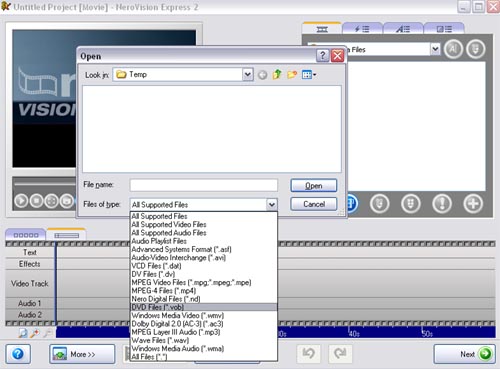Pick "All Files (*.*)" at list bottom
Image resolution: width=500 pixels, height=369 pixels.
click(204, 357)
